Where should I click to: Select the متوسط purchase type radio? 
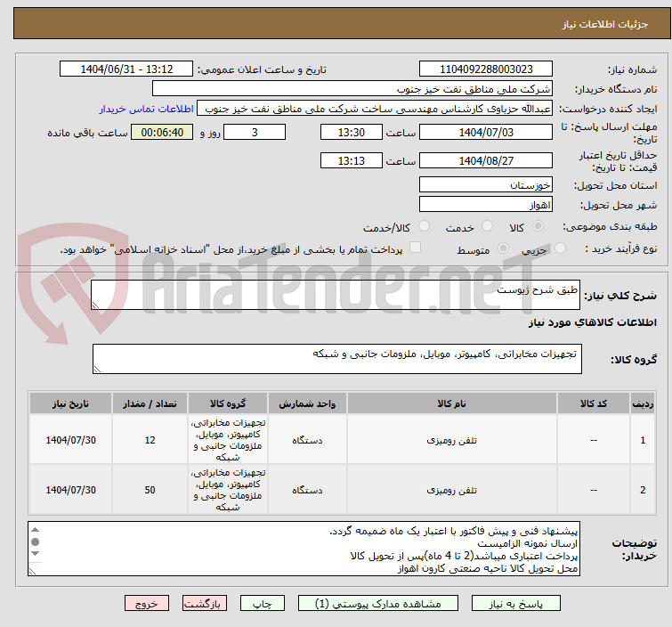(x=503, y=248)
